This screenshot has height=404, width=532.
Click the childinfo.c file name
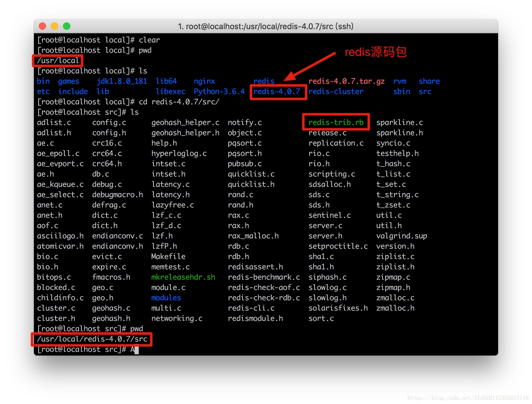(x=60, y=298)
